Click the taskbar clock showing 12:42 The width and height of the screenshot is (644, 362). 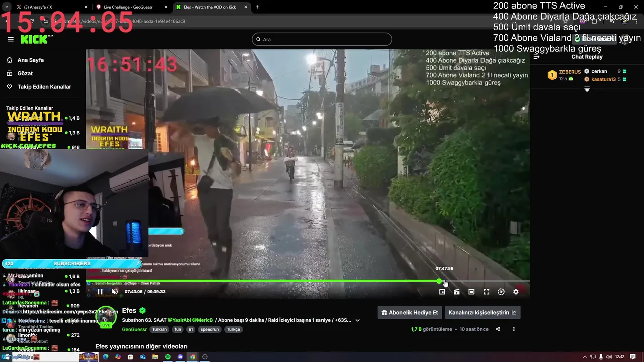620,357
